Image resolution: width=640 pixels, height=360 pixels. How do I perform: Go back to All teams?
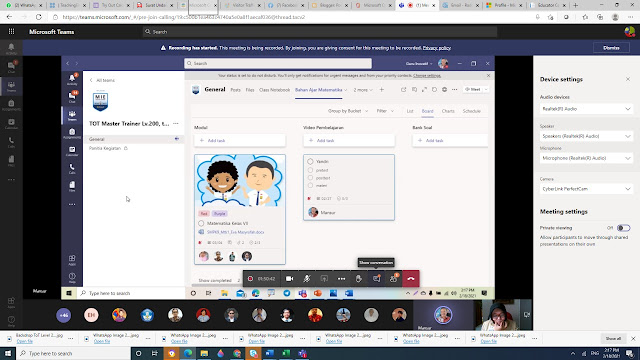click(102, 80)
